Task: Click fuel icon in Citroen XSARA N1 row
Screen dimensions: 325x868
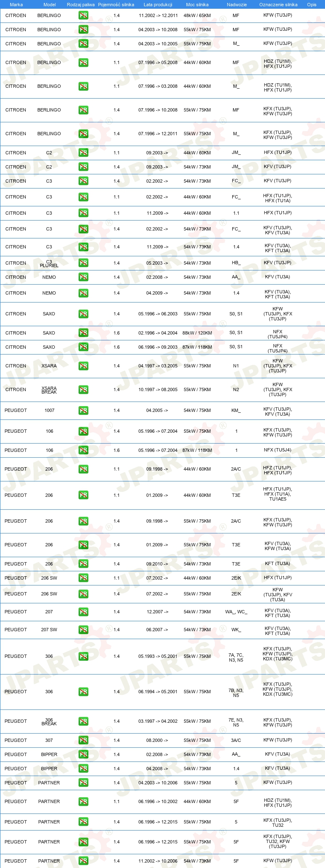Action: 84,366
